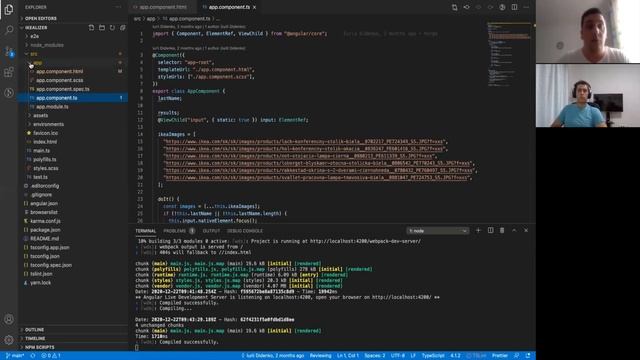
Task: Click UTF-8 encoding in status bar
Action: point(398,356)
